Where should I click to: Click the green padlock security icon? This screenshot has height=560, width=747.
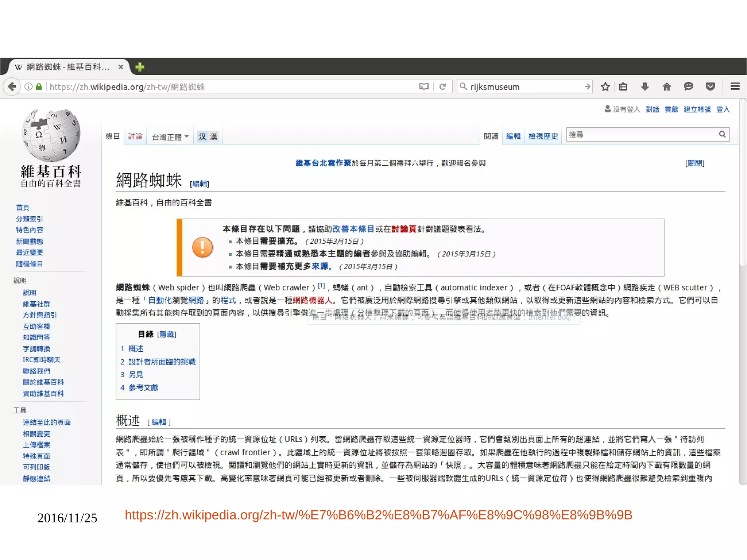click(39, 87)
